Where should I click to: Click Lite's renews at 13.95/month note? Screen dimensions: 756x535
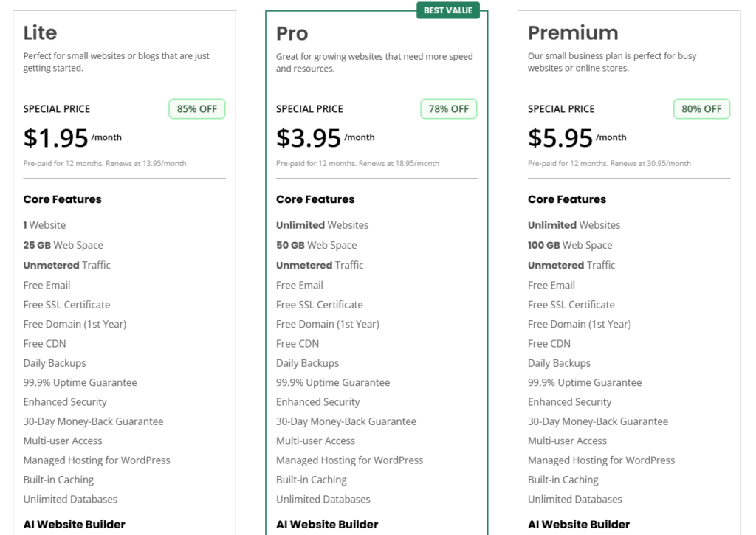click(x=104, y=163)
